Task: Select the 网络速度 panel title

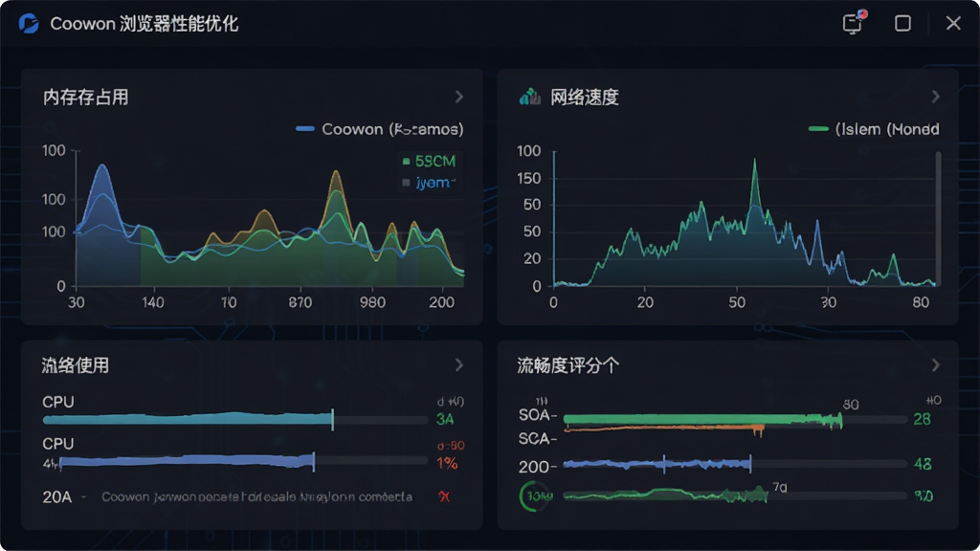Action: (585, 98)
